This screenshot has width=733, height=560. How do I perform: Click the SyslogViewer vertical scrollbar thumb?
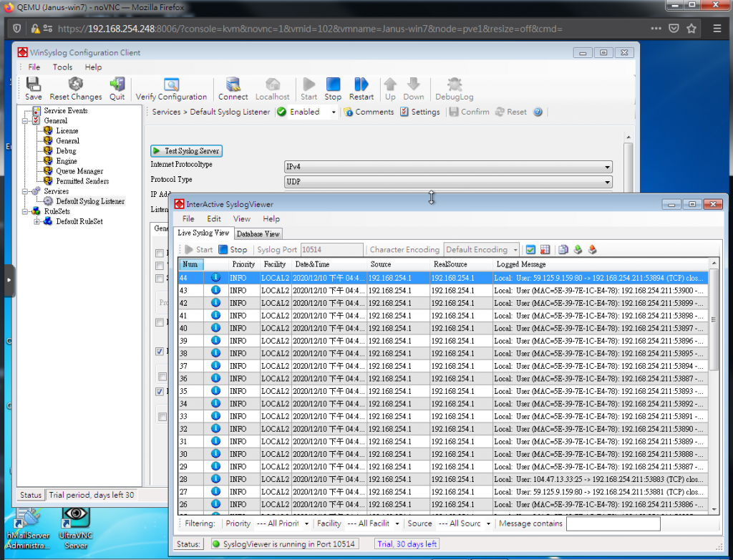click(714, 319)
